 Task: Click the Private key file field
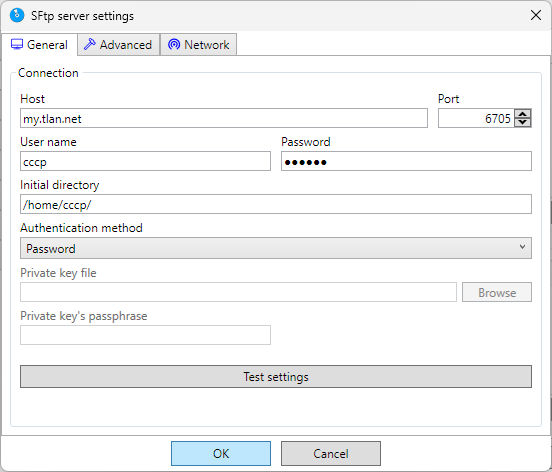[x=238, y=292]
